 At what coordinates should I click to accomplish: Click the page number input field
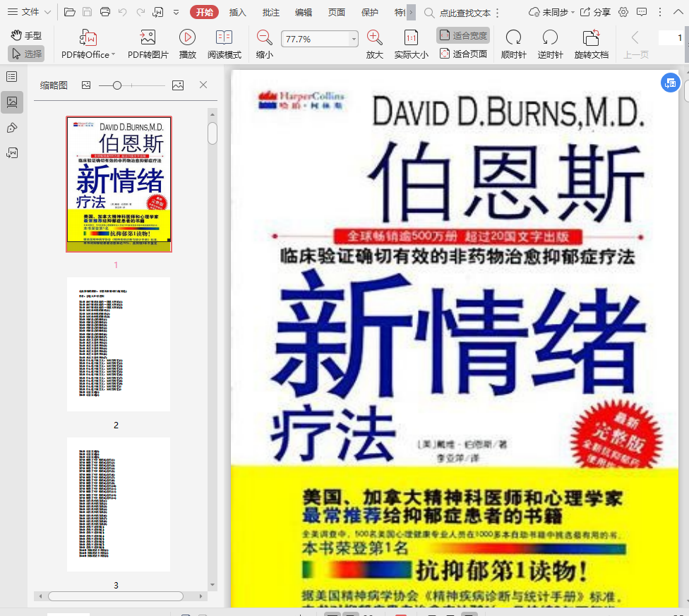click(671, 38)
